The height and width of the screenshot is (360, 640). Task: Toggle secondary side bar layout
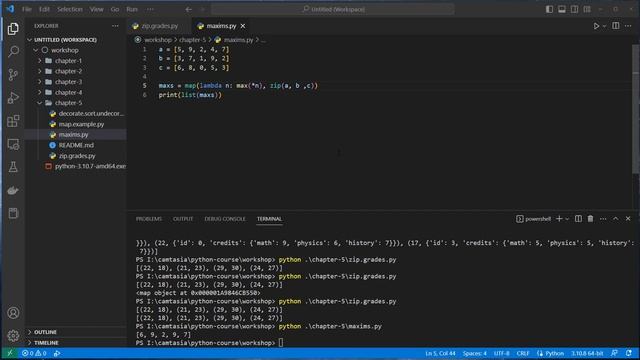point(574,9)
